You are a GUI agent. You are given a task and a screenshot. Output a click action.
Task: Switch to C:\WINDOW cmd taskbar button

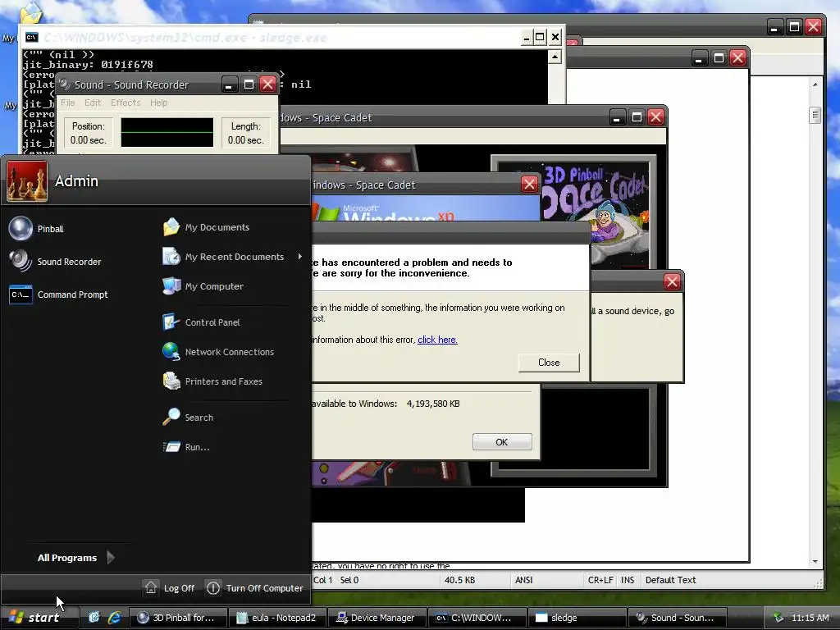[x=477, y=618]
